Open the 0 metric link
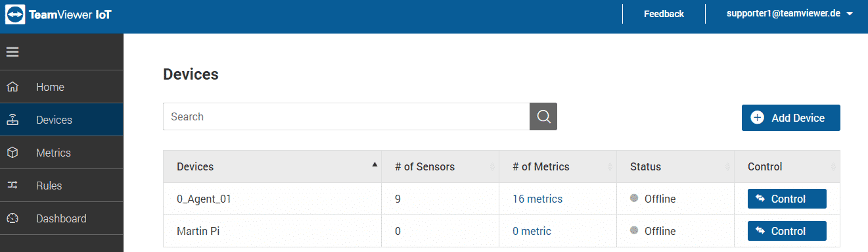The image size is (868, 252). [532, 231]
